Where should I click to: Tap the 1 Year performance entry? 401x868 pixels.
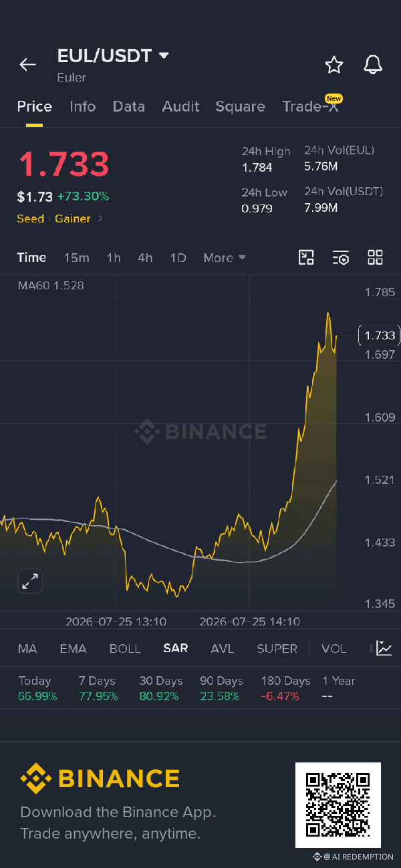click(x=339, y=688)
